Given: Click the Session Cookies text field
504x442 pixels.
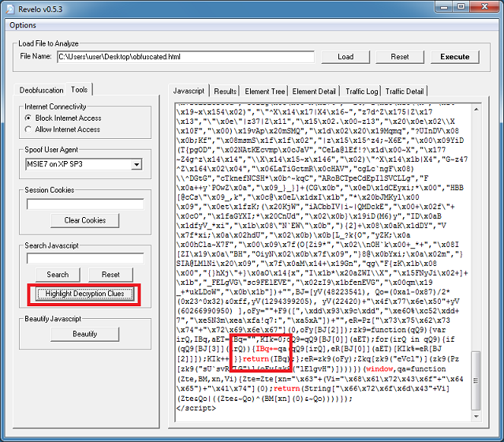Looking at the screenshot, I should click(x=84, y=204).
